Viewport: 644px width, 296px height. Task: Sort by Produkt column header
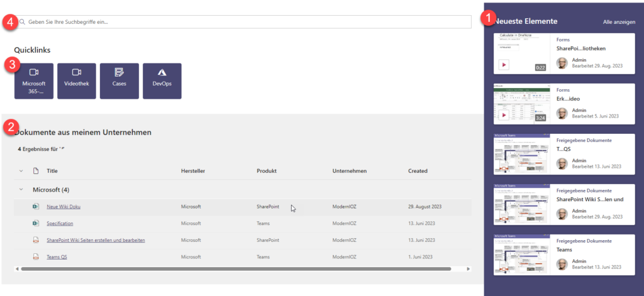[x=266, y=171]
